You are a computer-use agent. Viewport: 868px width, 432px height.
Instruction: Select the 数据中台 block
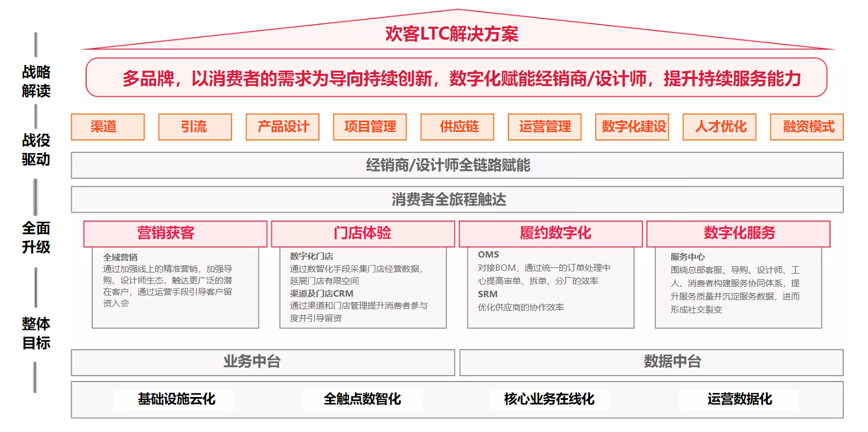click(651, 362)
